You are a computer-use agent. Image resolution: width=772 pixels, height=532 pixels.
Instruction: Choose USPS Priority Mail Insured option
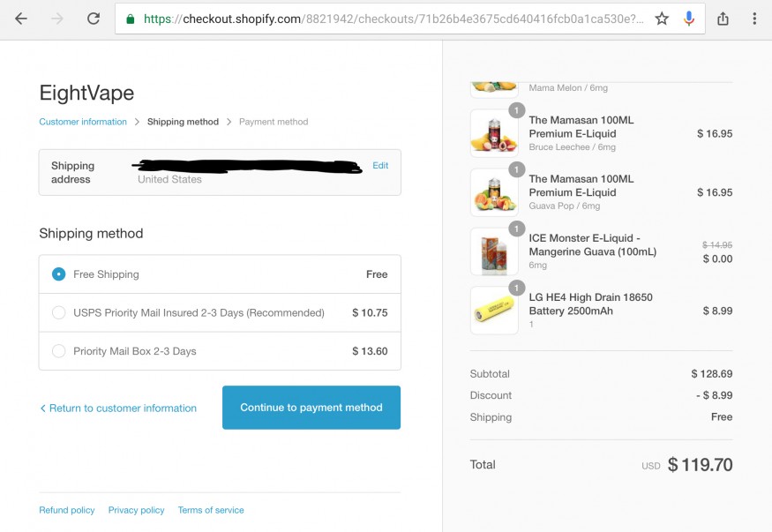[58, 312]
